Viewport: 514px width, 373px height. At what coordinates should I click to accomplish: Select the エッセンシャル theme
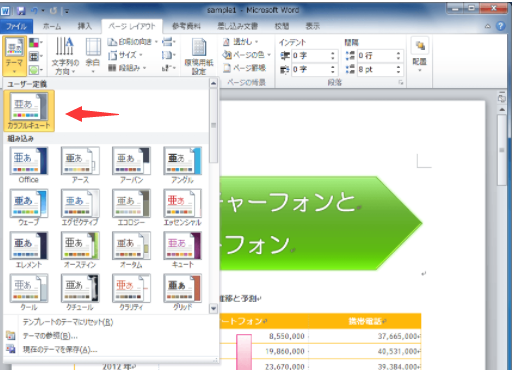[x=182, y=208]
